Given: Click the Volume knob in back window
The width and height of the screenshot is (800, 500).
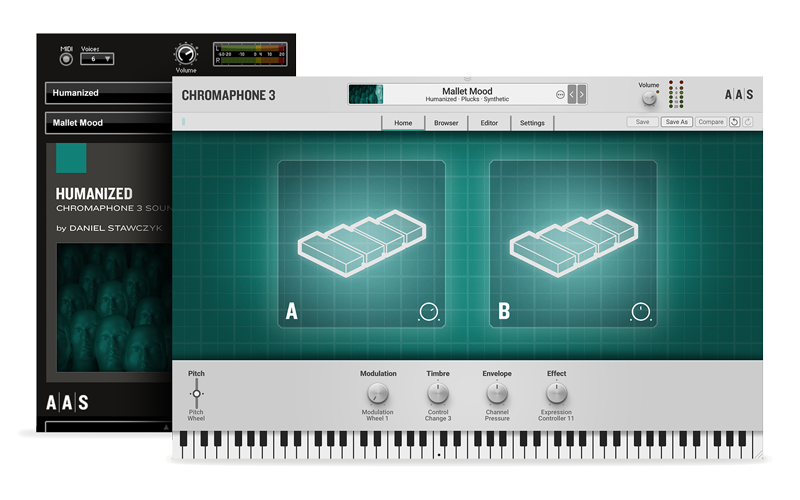Looking at the screenshot, I should pos(186,54).
